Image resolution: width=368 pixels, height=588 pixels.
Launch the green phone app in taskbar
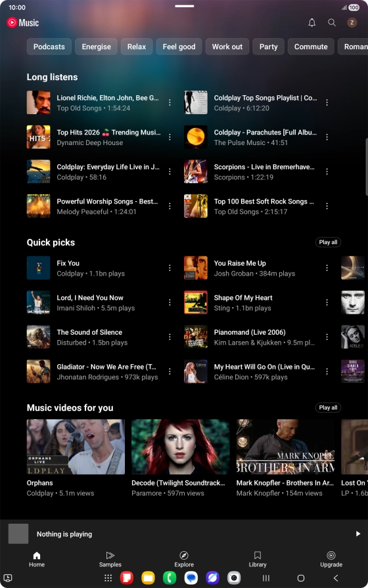pyautogui.click(x=170, y=578)
